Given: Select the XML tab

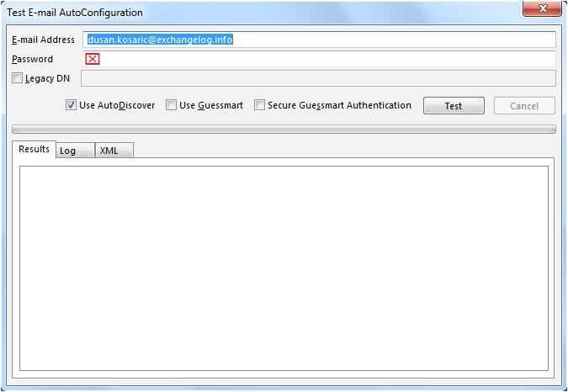Looking at the screenshot, I should point(109,151).
